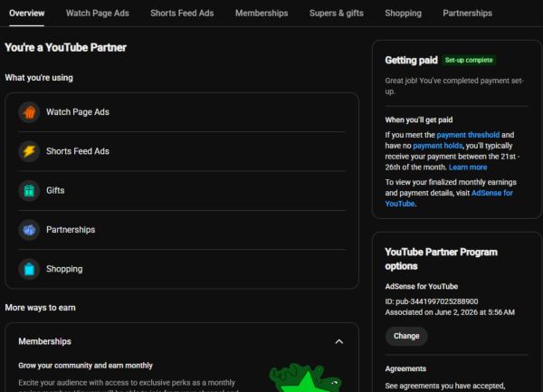
Task: Click Grow your community and earn monthly text
Action: tap(86, 366)
